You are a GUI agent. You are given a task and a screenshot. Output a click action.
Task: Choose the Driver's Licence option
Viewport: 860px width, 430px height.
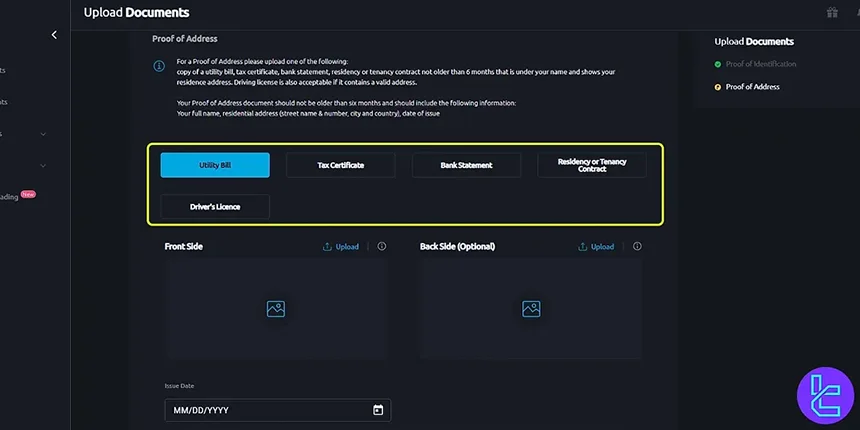point(215,207)
